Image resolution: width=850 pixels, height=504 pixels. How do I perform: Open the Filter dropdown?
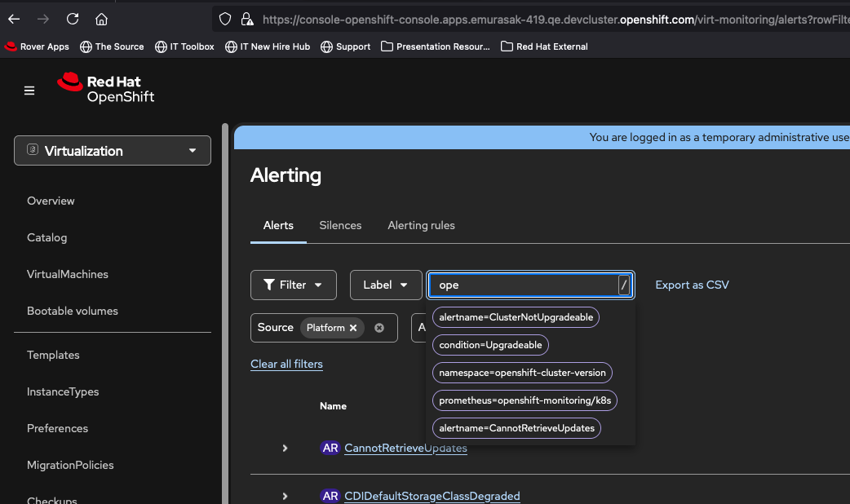click(x=293, y=285)
